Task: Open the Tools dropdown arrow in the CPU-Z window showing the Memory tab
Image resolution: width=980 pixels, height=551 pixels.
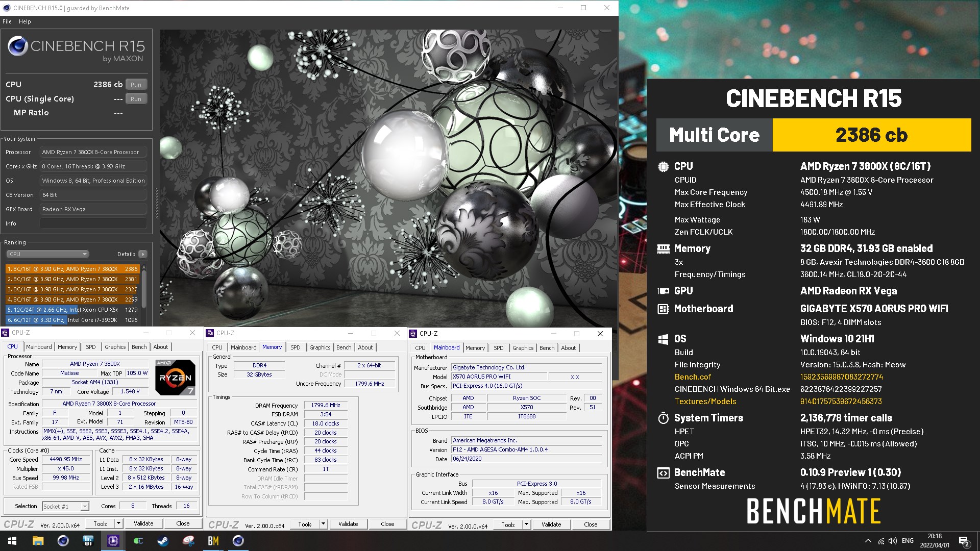Action: [x=323, y=524]
